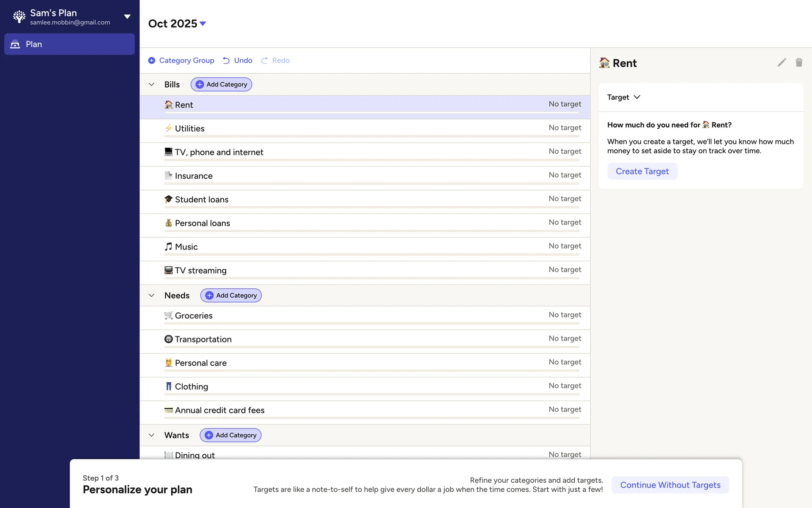Viewport: 812px width, 508px height.
Task: Click the Create Target button
Action: coord(642,171)
